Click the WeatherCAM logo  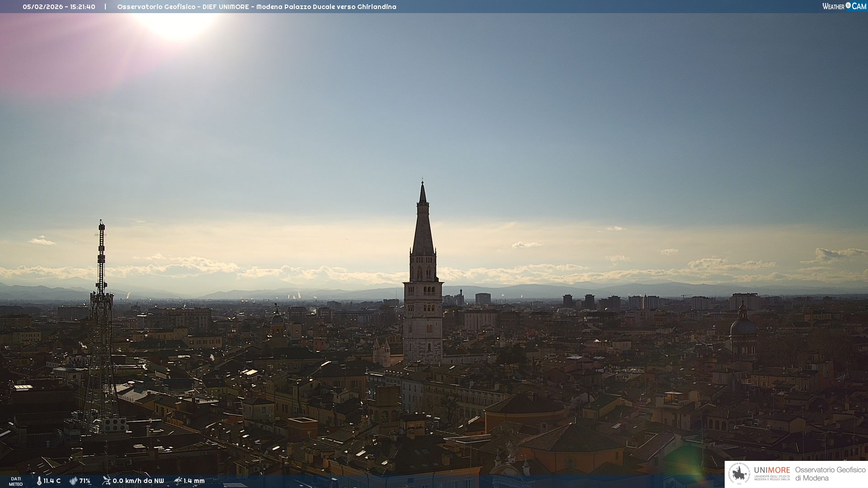pos(844,6)
